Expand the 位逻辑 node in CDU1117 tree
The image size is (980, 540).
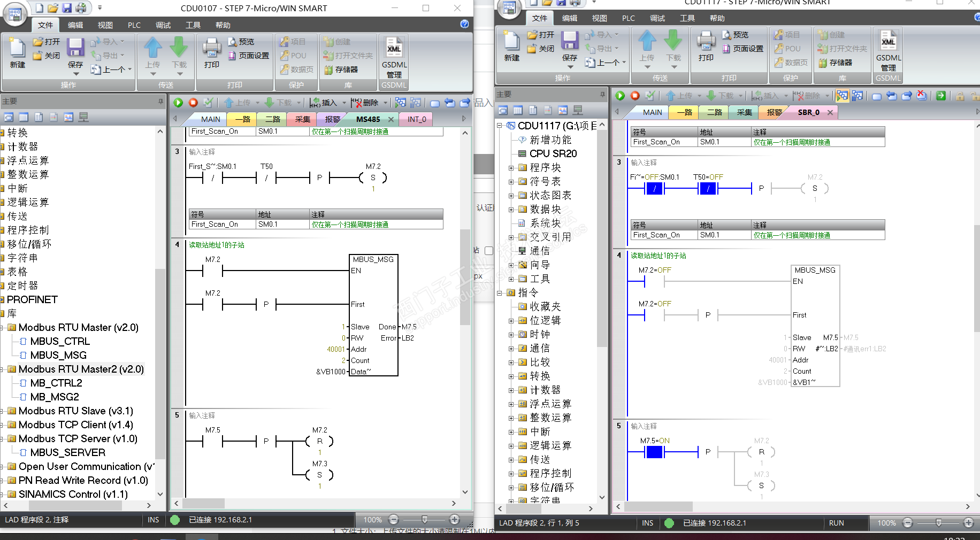511,321
